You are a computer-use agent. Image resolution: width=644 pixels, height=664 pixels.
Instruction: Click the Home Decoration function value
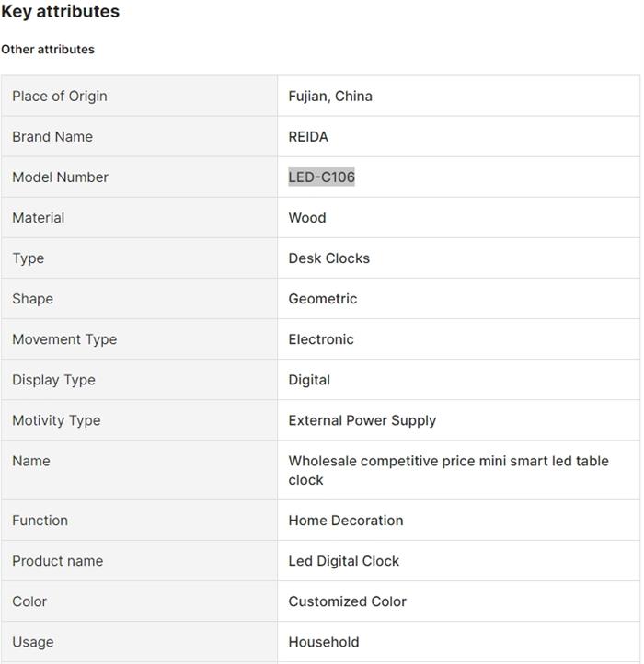point(345,520)
